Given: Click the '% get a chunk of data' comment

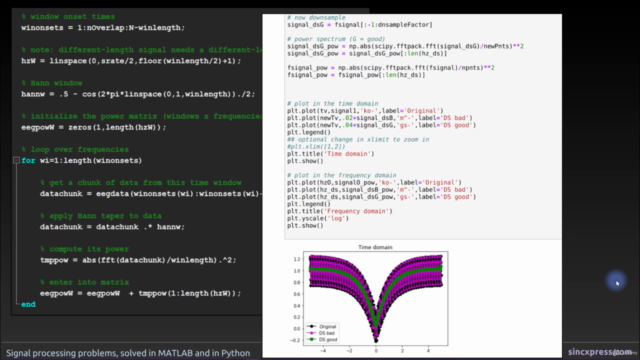Looking at the screenshot, I should click(x=141, y=182).
